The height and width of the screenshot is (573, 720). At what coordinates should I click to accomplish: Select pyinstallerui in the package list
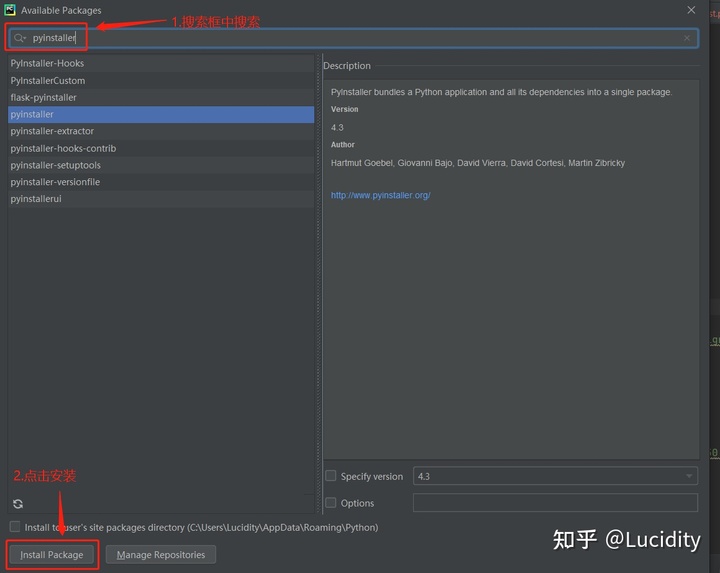coord(161,199)
